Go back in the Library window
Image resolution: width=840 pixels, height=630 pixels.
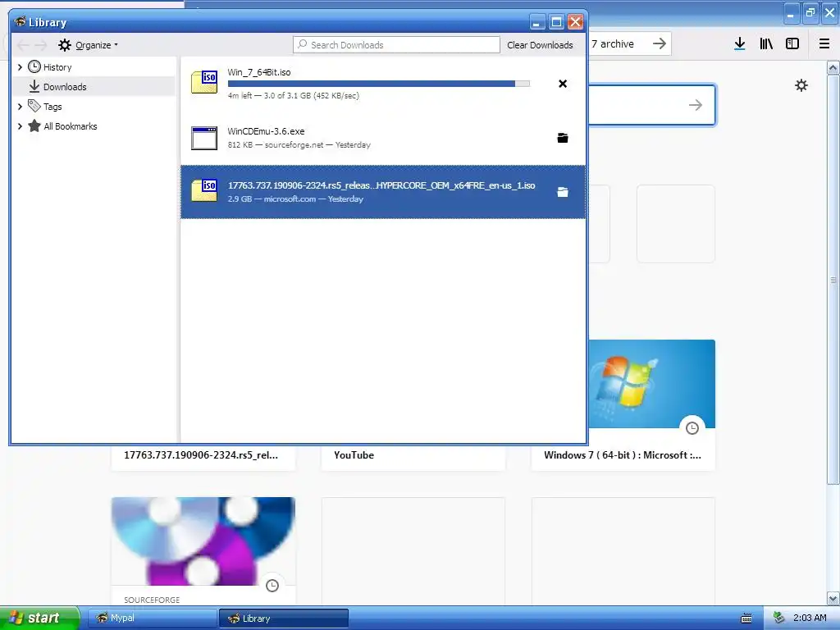tap(23, 45)
